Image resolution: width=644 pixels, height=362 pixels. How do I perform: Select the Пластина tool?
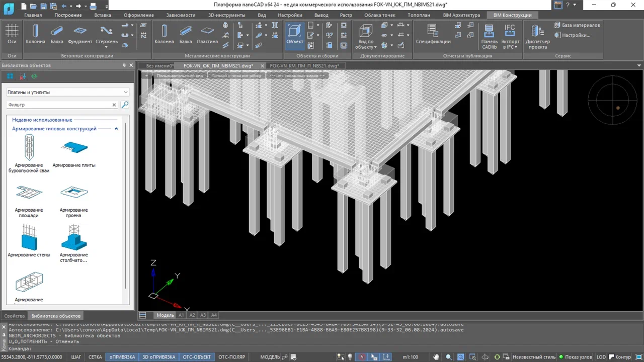point(207,34)
